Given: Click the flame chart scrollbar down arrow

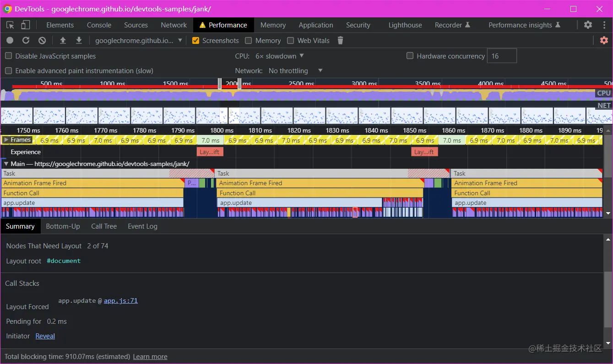Looking at the screenshot, I should [x=608, y=214].
